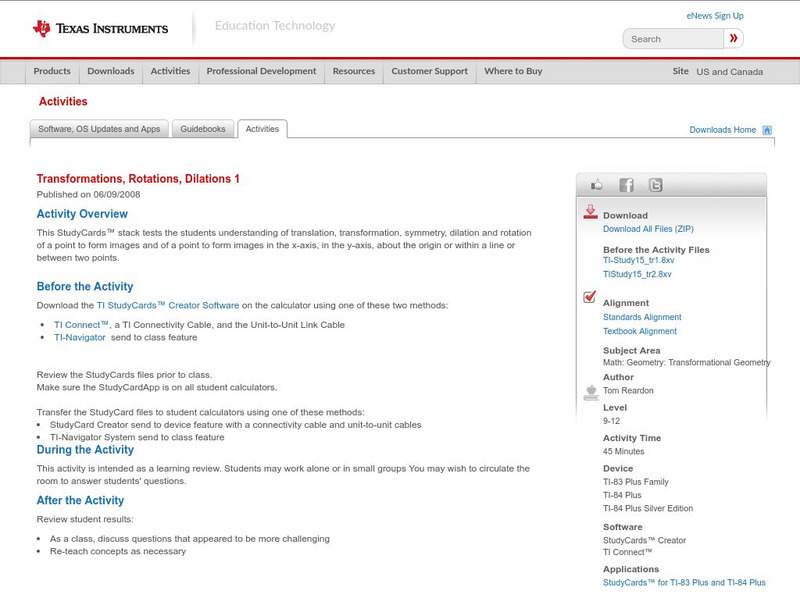Click the StudyCards Creator software text

[644, 540]
